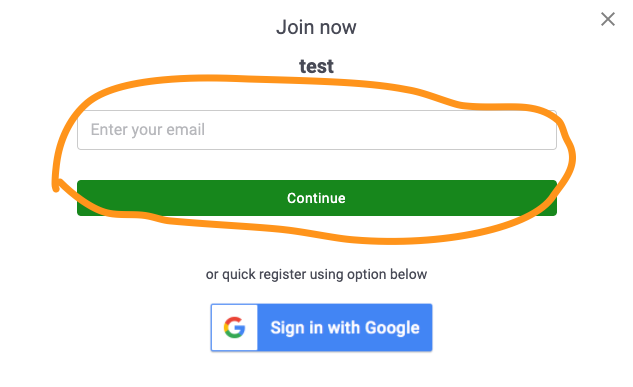The height and width of the screenshot is (387, 633).
Task: Click the white square with Google logo
Action: point(235,327)
